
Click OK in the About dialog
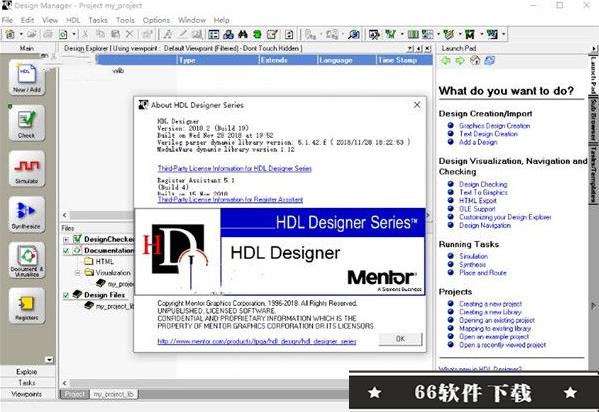(400, 339)
